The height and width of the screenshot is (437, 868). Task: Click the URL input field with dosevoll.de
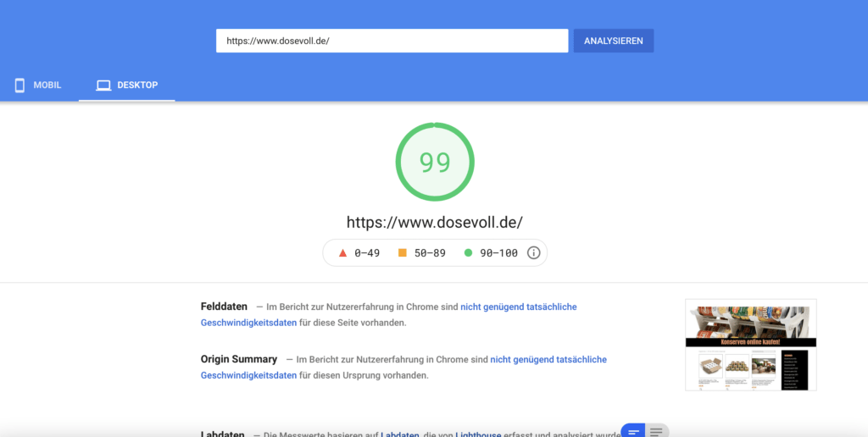point(392,41)
